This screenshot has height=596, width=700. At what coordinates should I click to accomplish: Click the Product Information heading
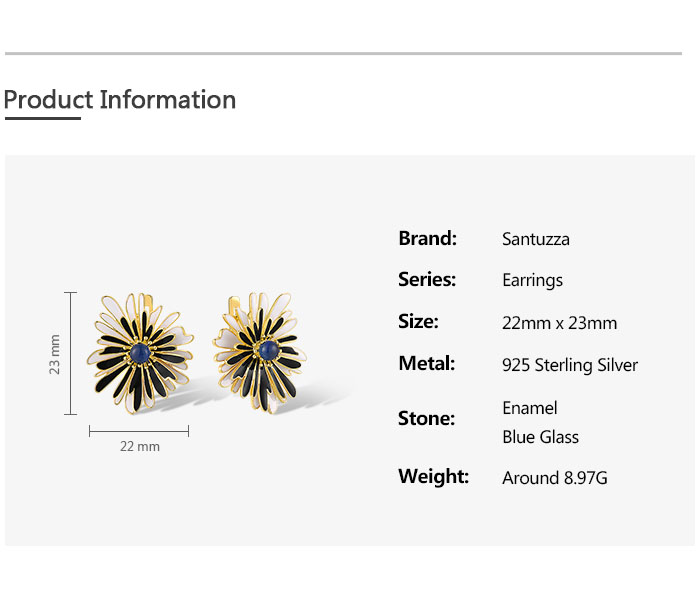point(120,100)
